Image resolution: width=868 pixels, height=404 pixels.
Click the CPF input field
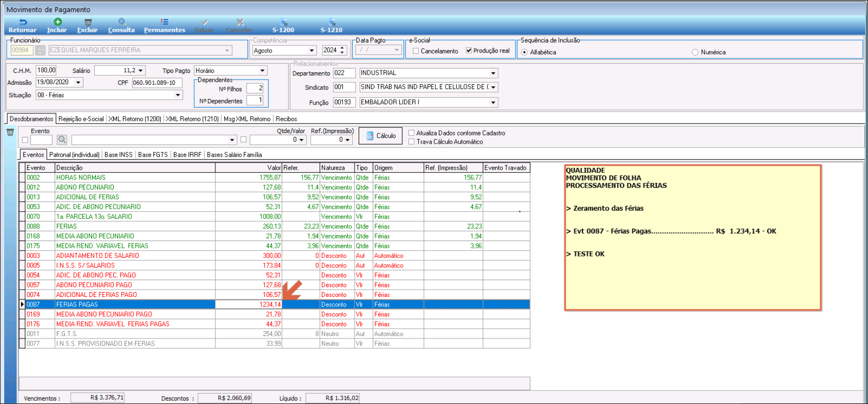tap(157, 83)
